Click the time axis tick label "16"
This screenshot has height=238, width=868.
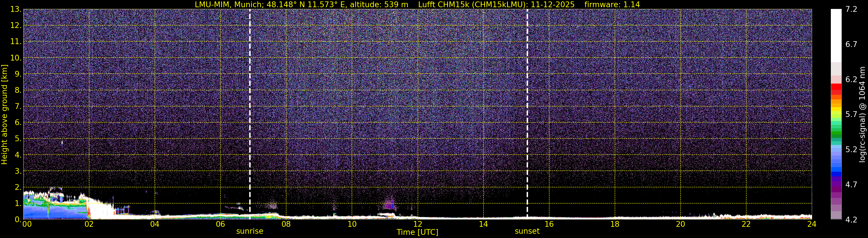pos(549,224)
